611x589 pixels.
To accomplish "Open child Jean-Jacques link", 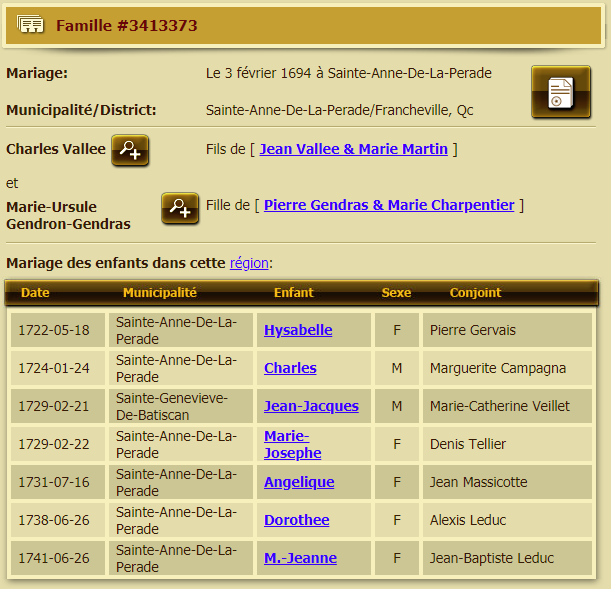I will click(311, 406).
